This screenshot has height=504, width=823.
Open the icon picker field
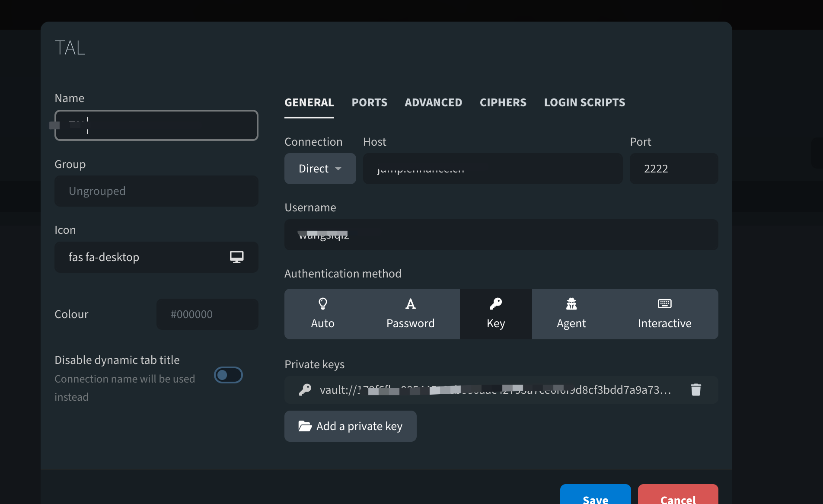(156, 257)
